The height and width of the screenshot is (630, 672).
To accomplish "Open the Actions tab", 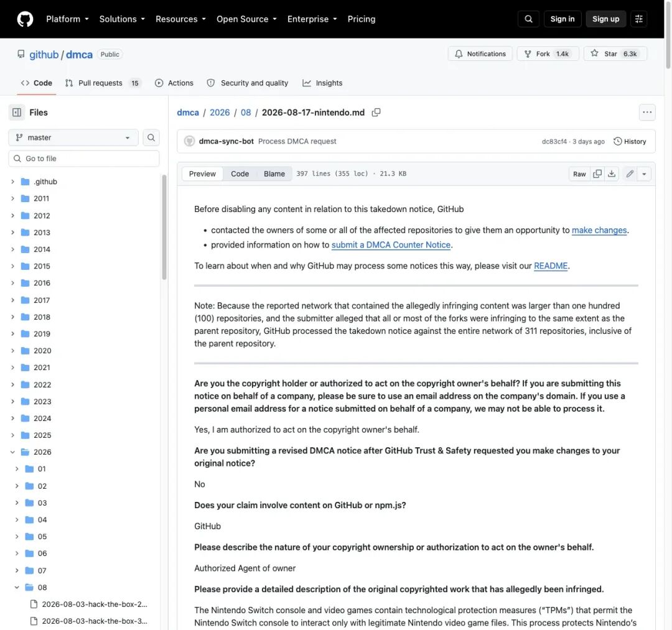I will [174, 83].
